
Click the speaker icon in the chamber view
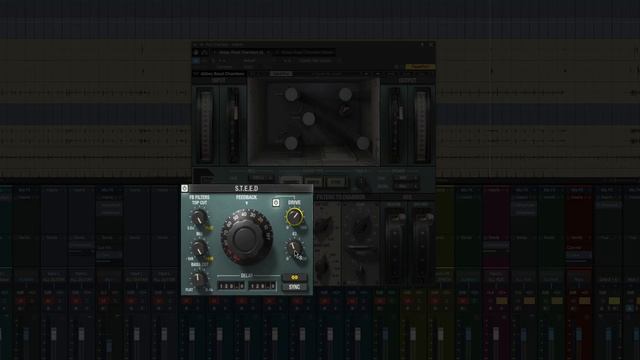(346, 110)
